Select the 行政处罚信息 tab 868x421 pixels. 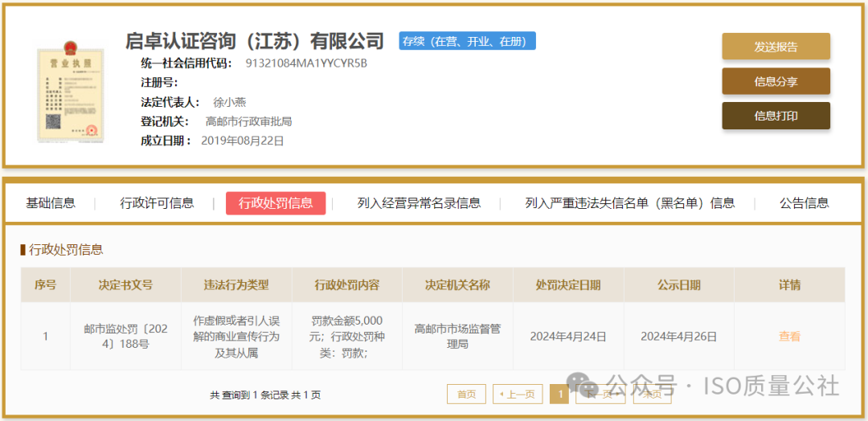(276, 203)
